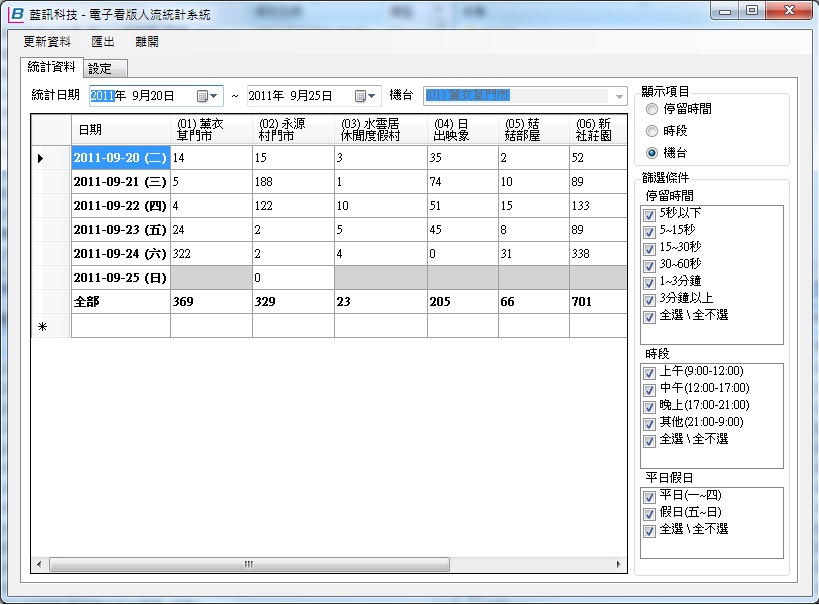The height and width of the screenshot is (605, 819).
Task: Click the app logo in the title bar
Action: point(16,14)
